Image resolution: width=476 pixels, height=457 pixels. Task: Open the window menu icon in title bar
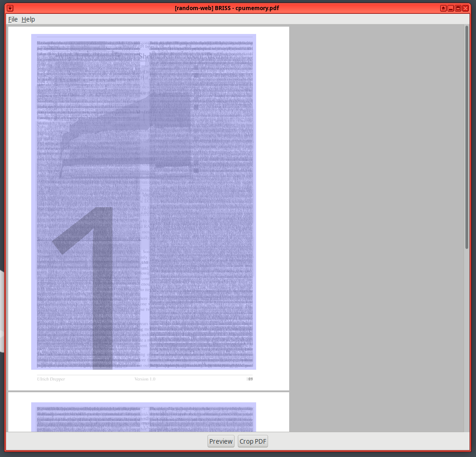click(10, 8)
